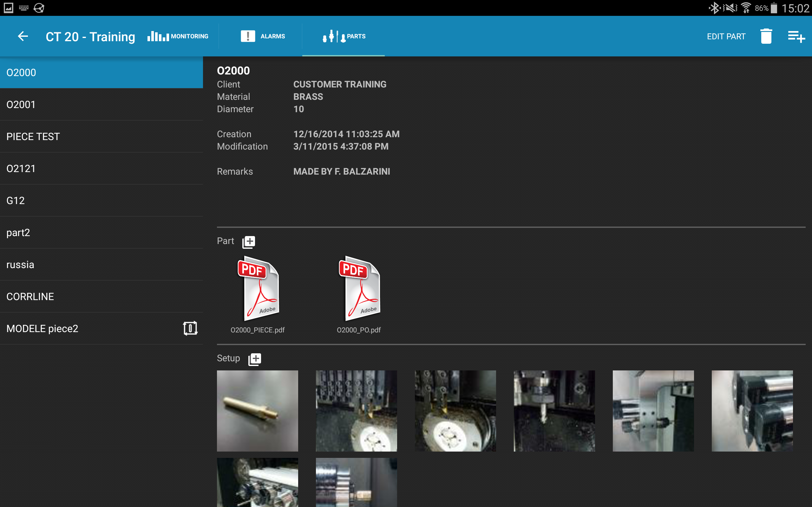Delete part with trash icon

(x=766, y=36)
